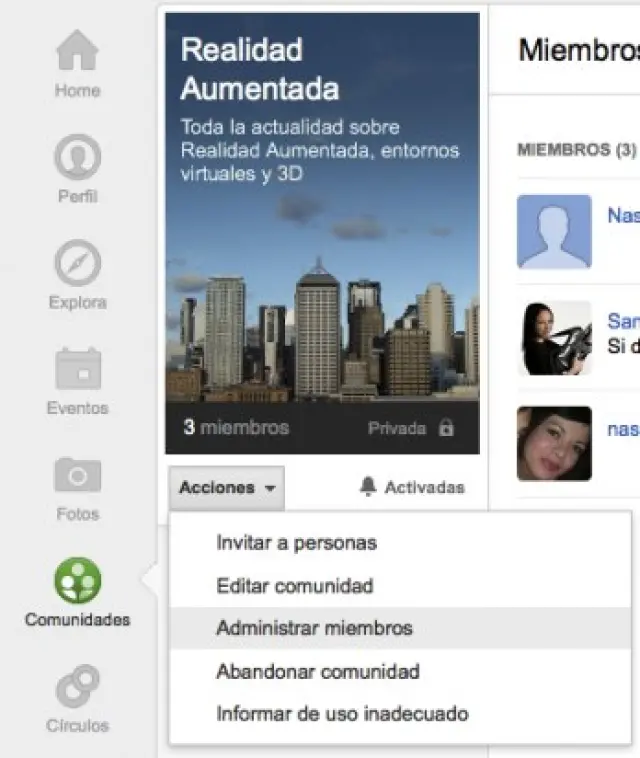Go to Home in sidebar

77,52
